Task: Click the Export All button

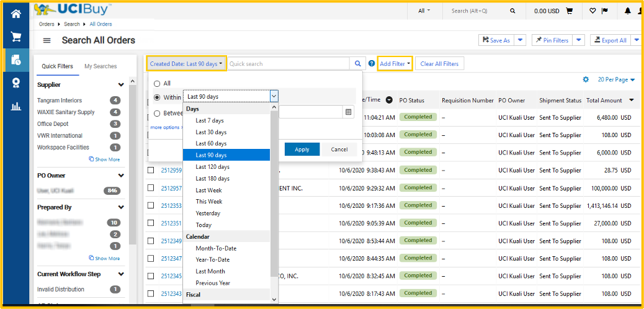Action: pos(610,40)
